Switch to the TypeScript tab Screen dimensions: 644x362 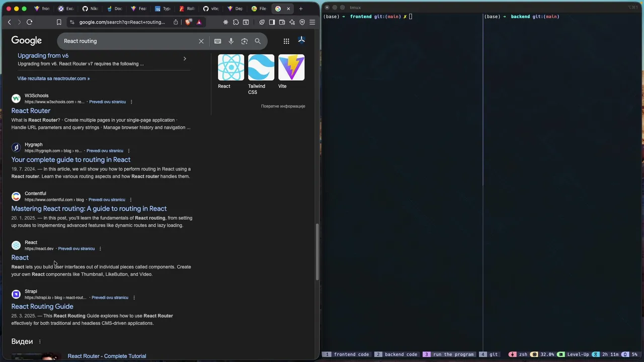(x=162, y=9)
